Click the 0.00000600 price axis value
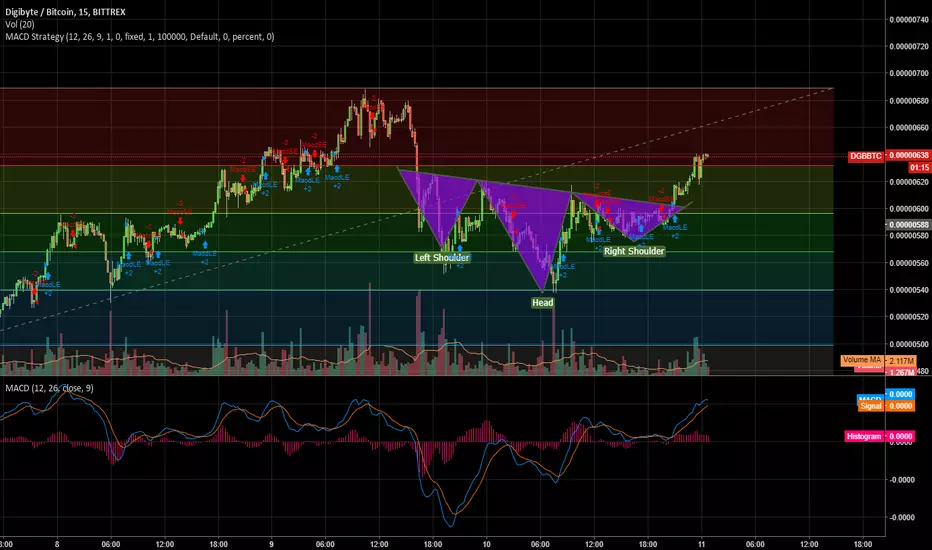The height and width of the screenshot is (550, 932). click(909, 209)
